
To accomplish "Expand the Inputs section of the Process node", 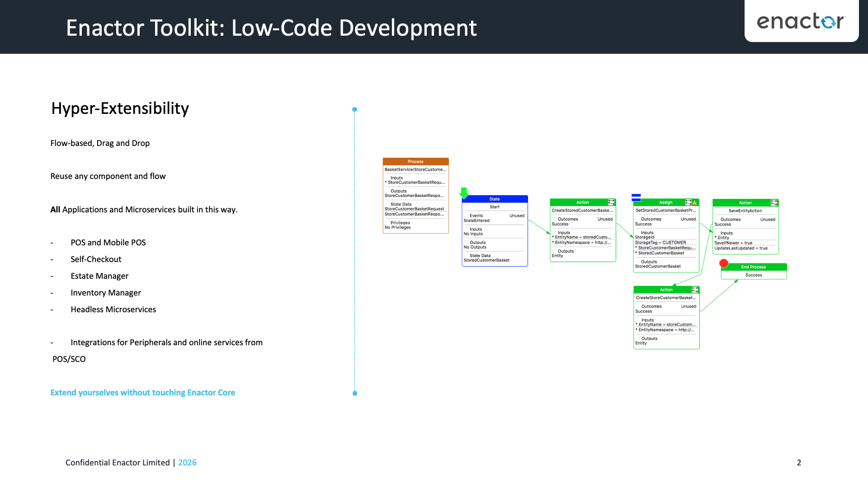I will click(x=396, y=178).
